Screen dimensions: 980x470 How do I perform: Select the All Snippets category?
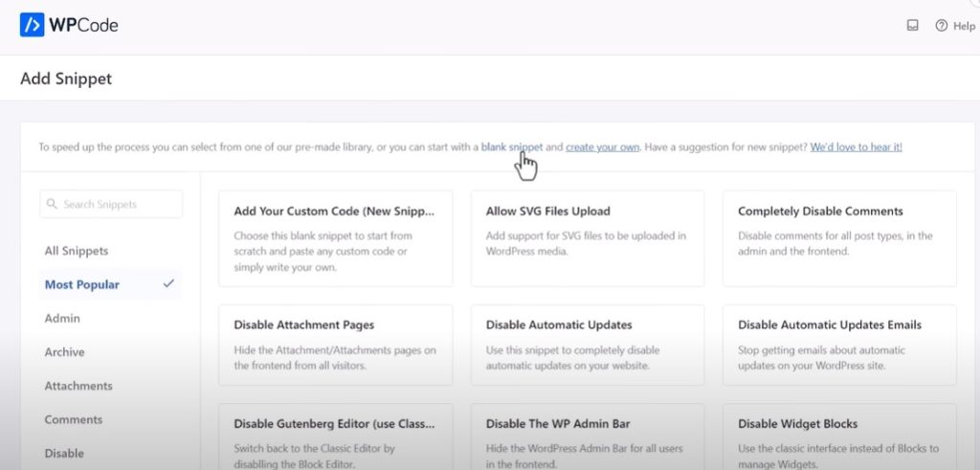tap(77, 251)
